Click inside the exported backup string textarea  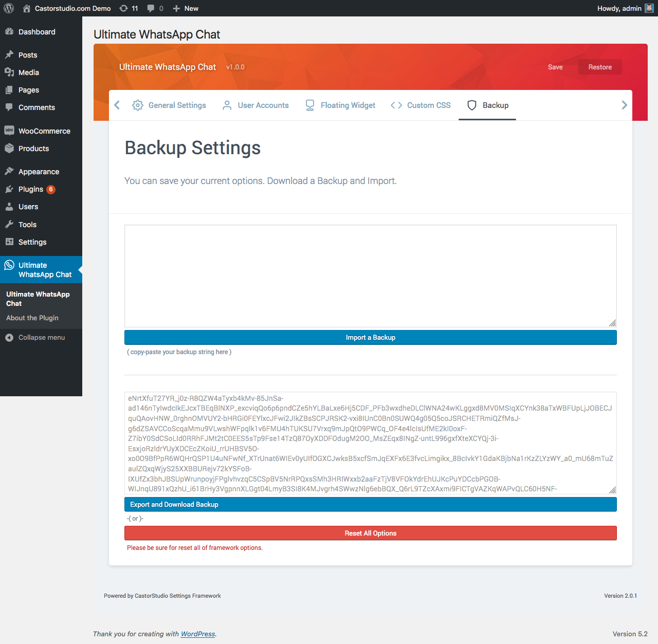tap(371, 444)
